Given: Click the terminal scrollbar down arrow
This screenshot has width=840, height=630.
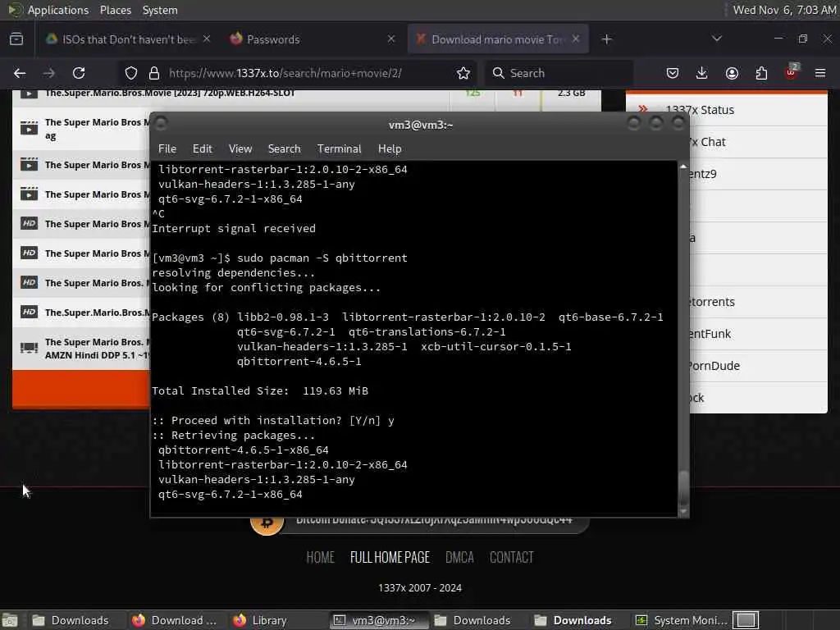Looking at the screenshot, I should [683, 512].
